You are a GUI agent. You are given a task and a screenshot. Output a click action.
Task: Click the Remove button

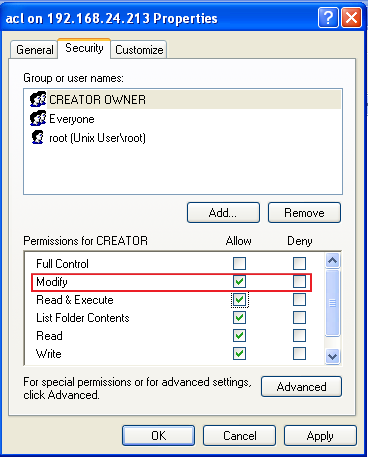(304, 212)
